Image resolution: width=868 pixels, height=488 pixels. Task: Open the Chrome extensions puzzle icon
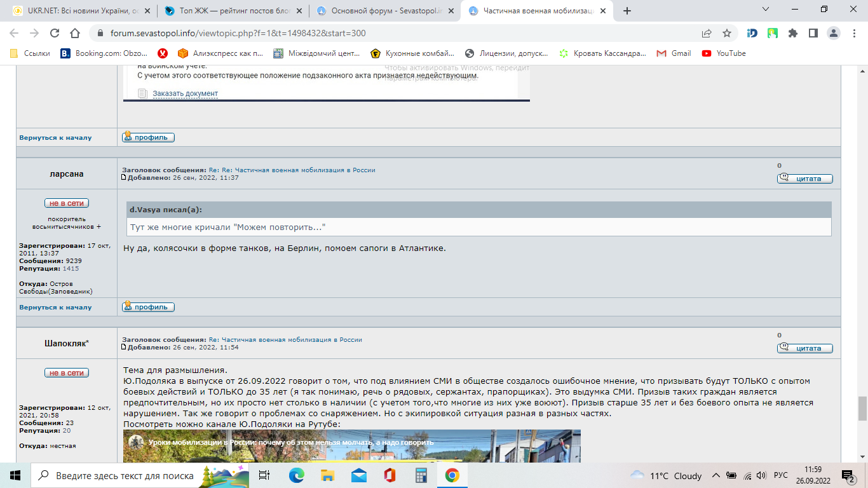click(792, 33)
